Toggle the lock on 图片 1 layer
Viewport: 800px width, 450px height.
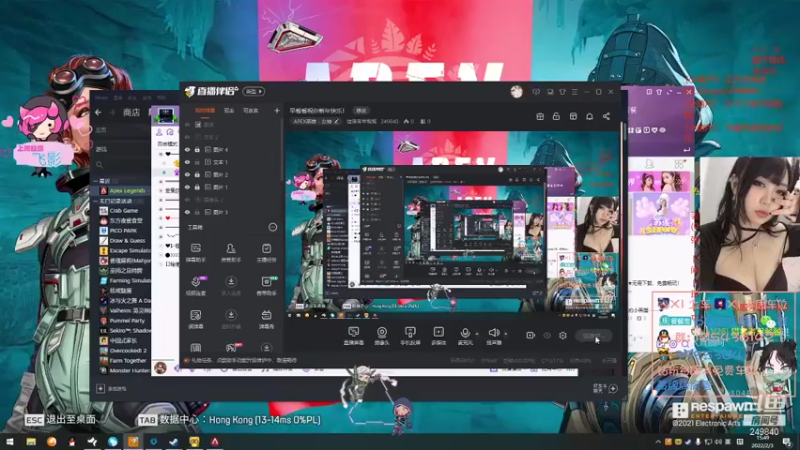pos(197,187)
